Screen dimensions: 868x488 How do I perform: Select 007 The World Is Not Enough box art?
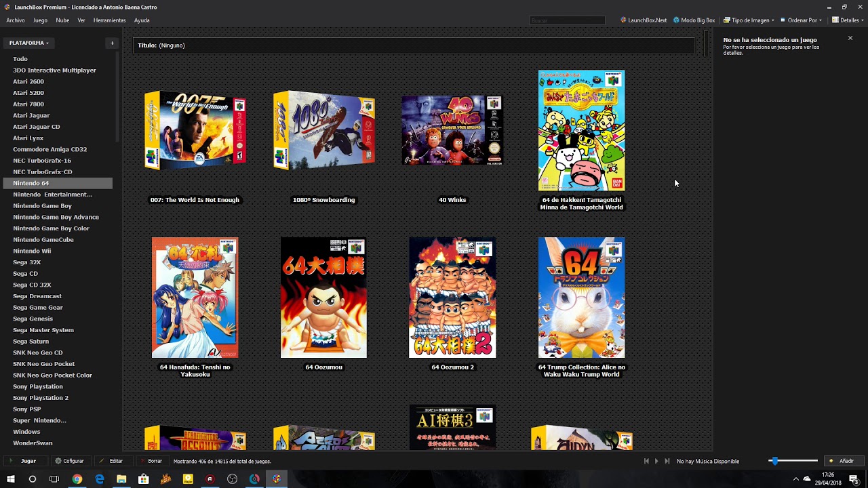tap(195, 129)
